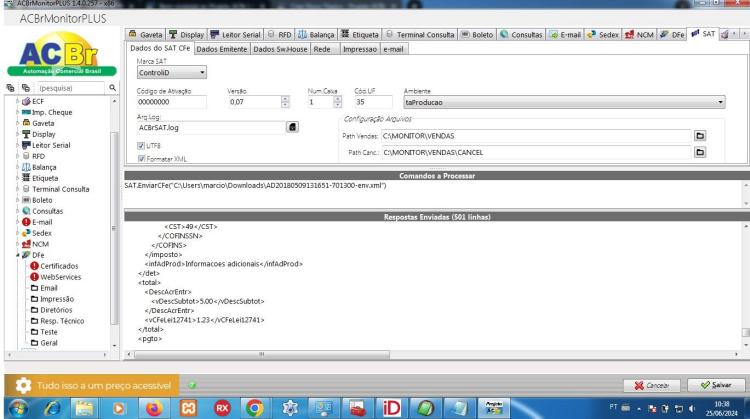Click the Windows Start button
750x419 pixels.
(19, 409)
